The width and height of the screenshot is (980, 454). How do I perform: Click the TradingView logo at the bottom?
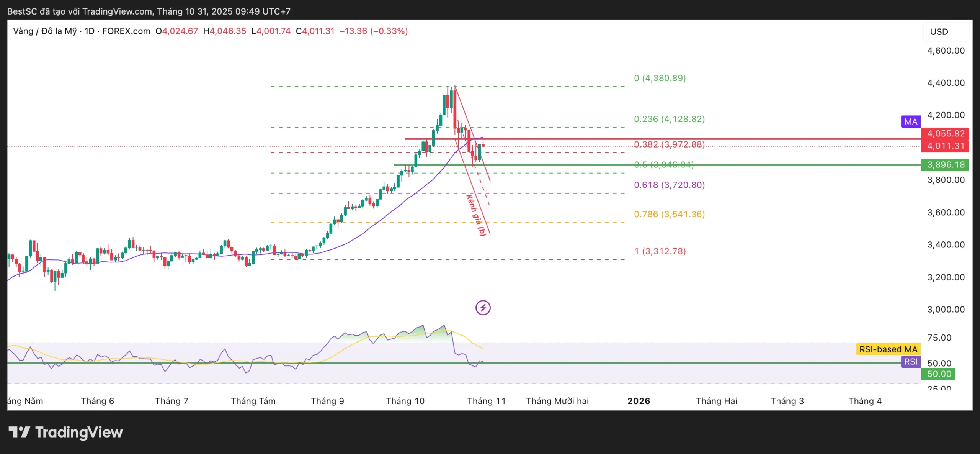pyautogui.click(x=65, y=432)
